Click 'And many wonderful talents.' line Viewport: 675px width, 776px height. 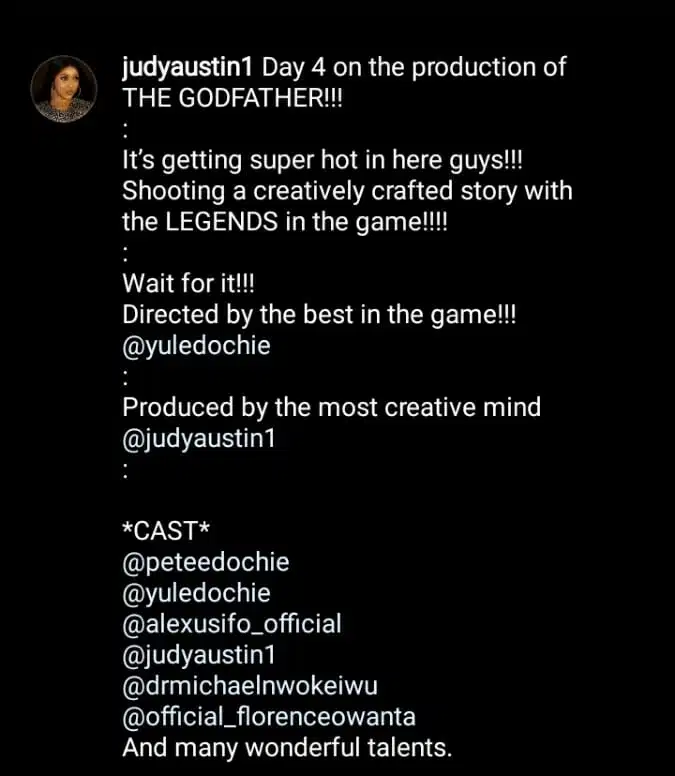click(x=287, y=748)
